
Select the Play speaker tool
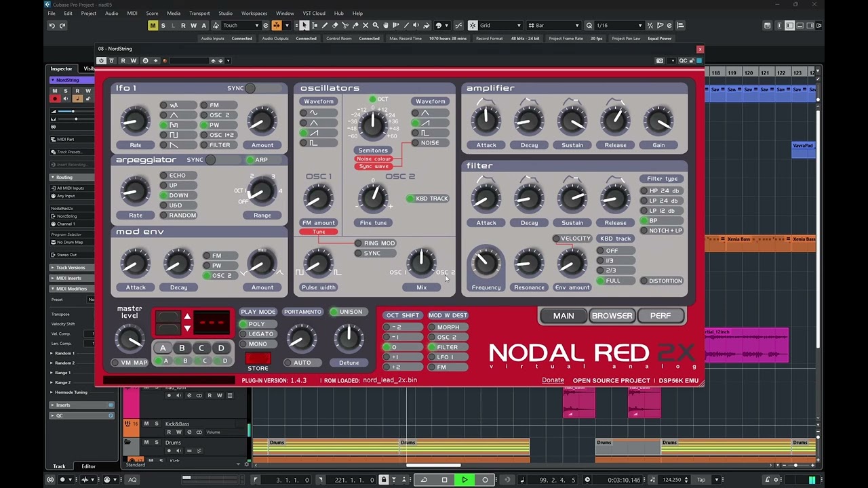tap(416, 26)
